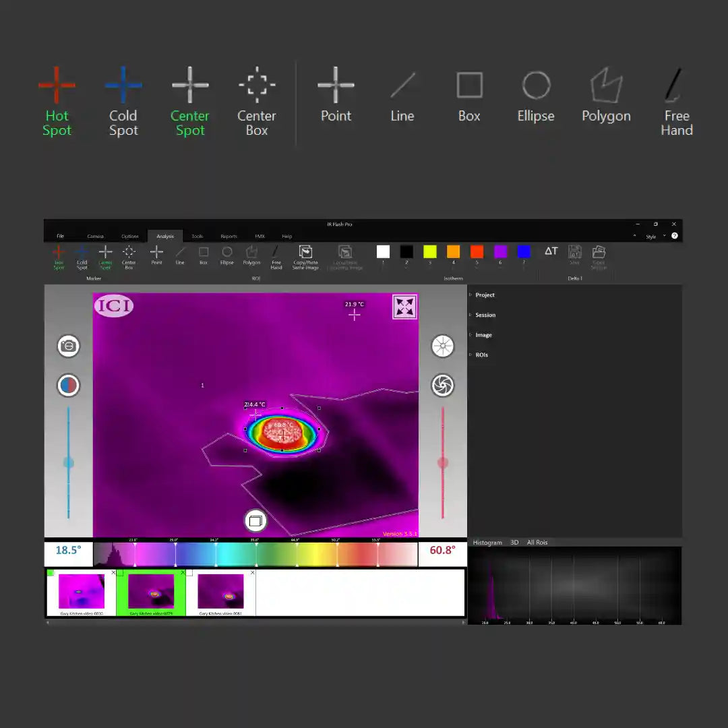Select the yellow isotherm color swatch
Screen dimensions: 728x728
(430, 251)
